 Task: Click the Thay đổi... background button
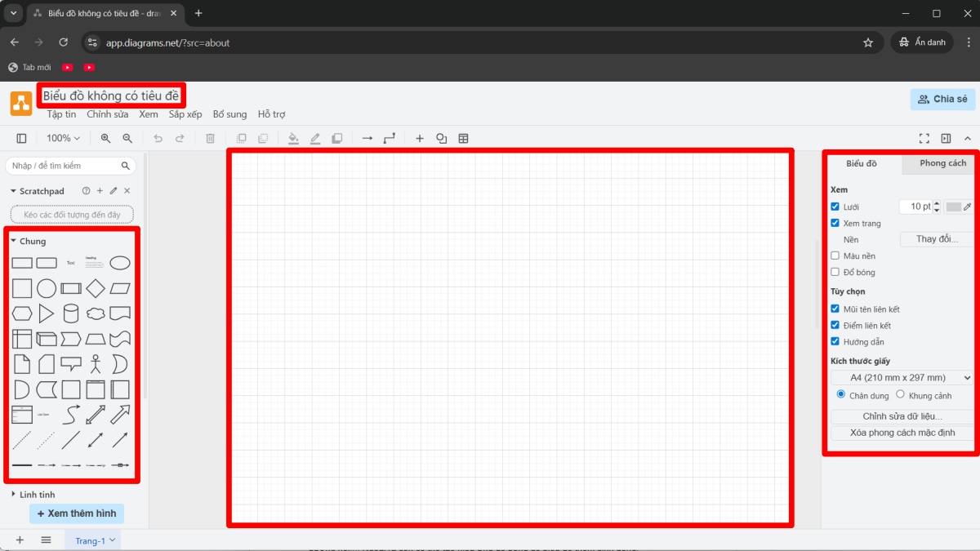pyautogui.click(x=938, y=239)
